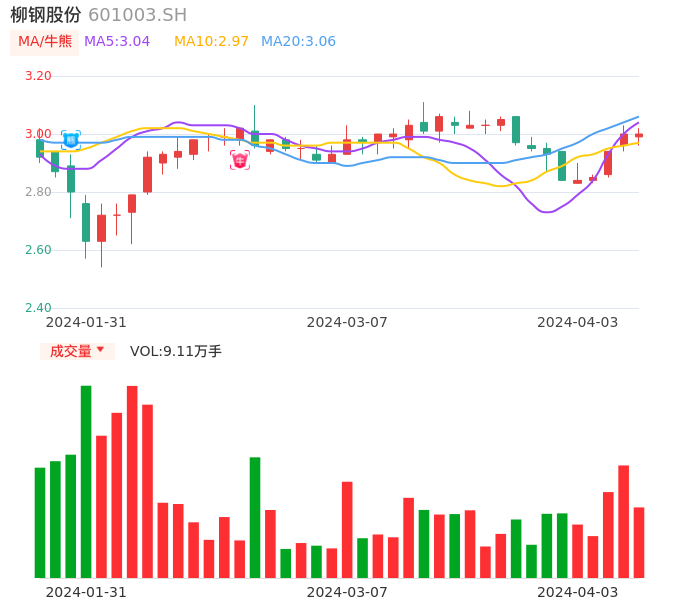Click the stock code 601003.SH
Image resolution: width=686 pixels, height=606 pixels.
[x=137, y=15]
